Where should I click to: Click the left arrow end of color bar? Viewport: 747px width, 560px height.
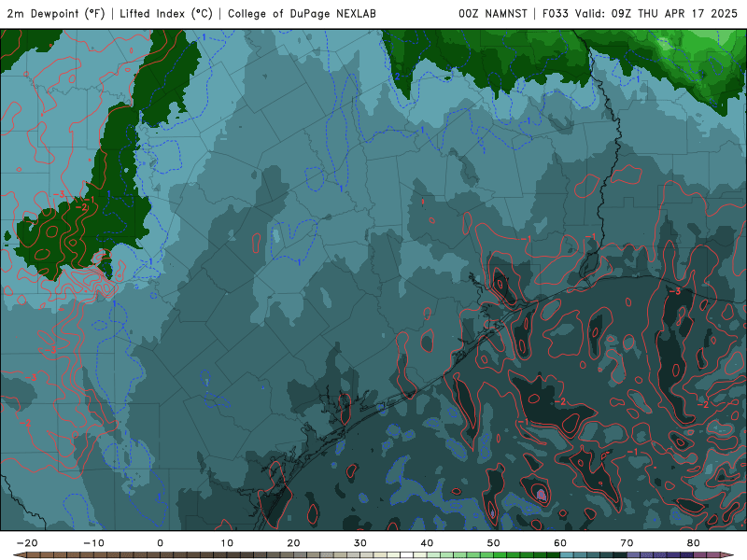pos(19,555)
